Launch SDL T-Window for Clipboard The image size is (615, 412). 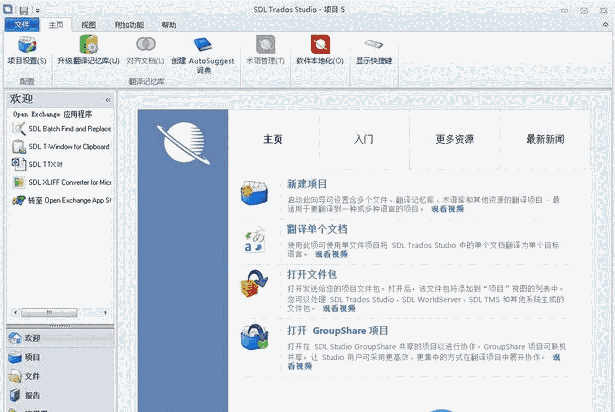point(61,146)
